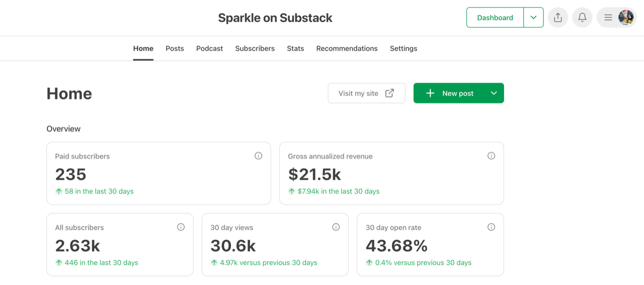This screenshot has height=285, width=644.
Task: Switch to the Posts tab
Action: pos(175,49)
